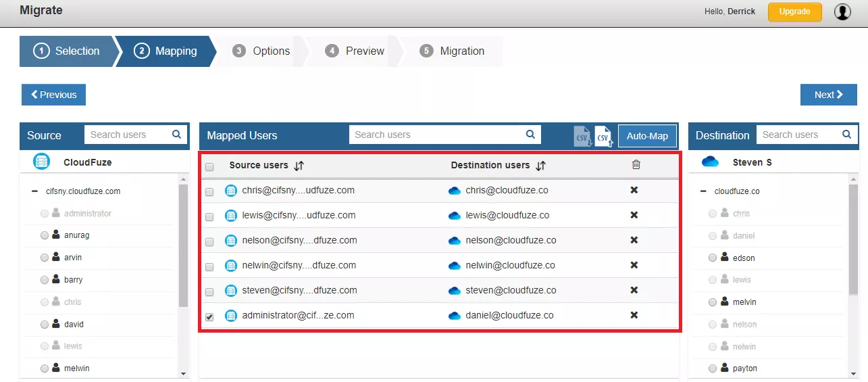Viewport: 868px width, 382px height.
Task: Click the Next button
Action: [829, 95]
